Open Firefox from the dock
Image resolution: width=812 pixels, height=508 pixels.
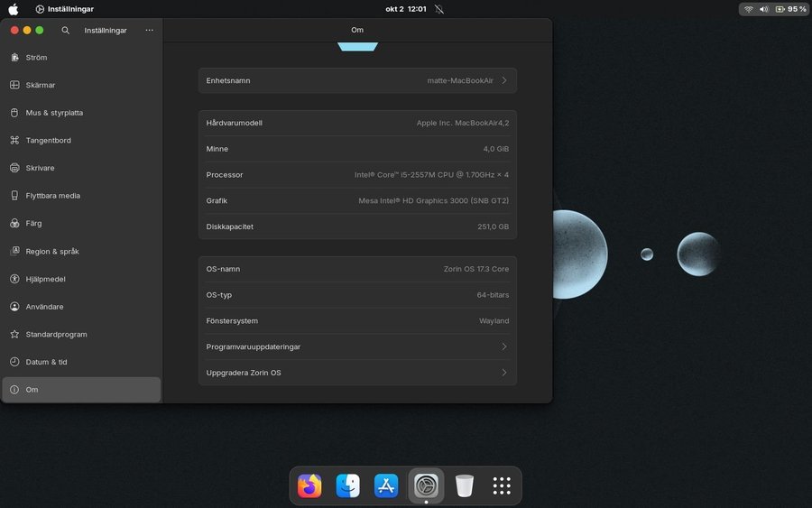click(x=309, y=486)
